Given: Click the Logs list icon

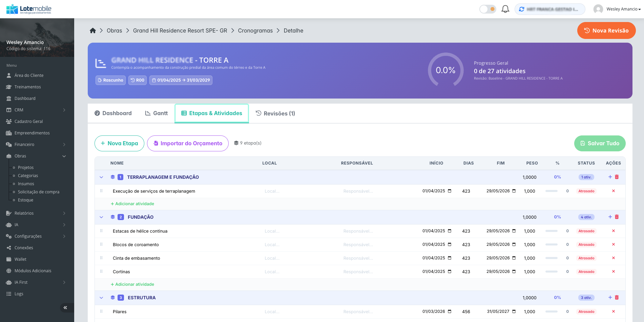Looking at the screenshot, I should point(9,294).
